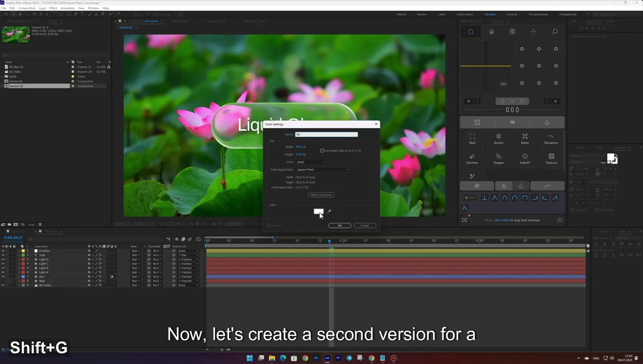The image size is (643, 364).
Task: Open the Shapes tool
Action: point(498,159)
